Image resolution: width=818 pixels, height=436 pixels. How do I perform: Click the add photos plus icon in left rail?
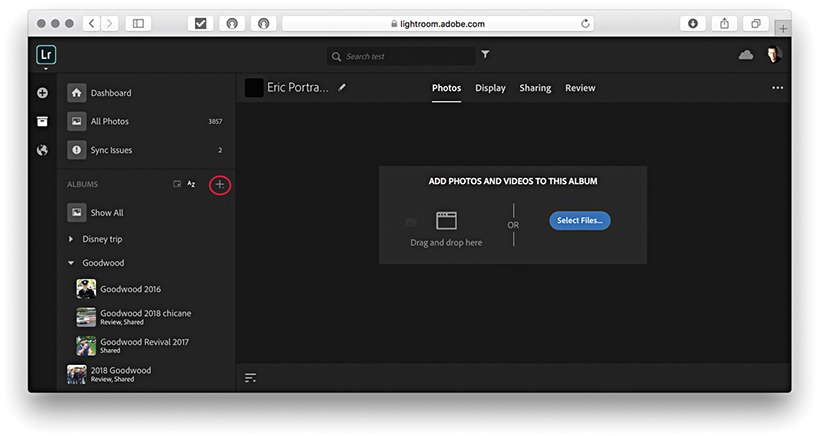[43, 93]
